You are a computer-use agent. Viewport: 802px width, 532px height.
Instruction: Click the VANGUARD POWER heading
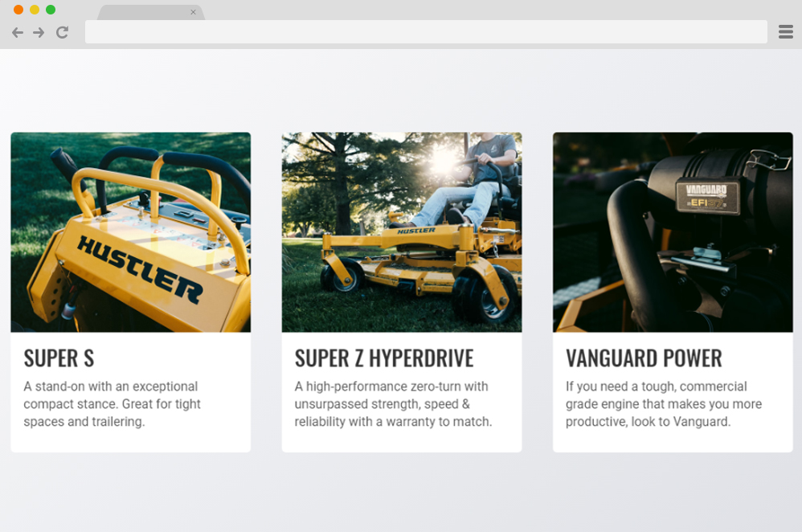tap(644, 358)
